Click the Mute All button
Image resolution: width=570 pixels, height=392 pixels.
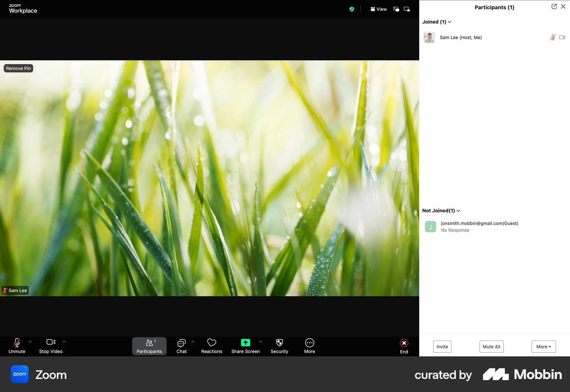(x=491, y=347)
